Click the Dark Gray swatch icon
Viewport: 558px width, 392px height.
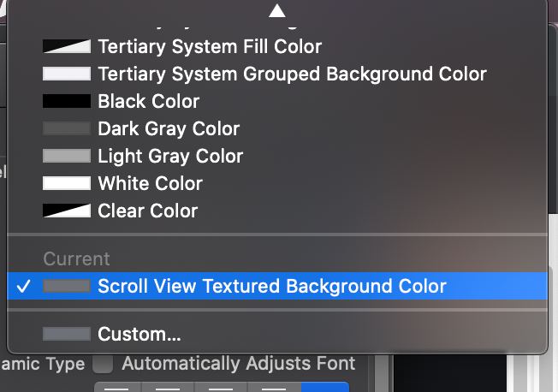[x=67, y=128]
